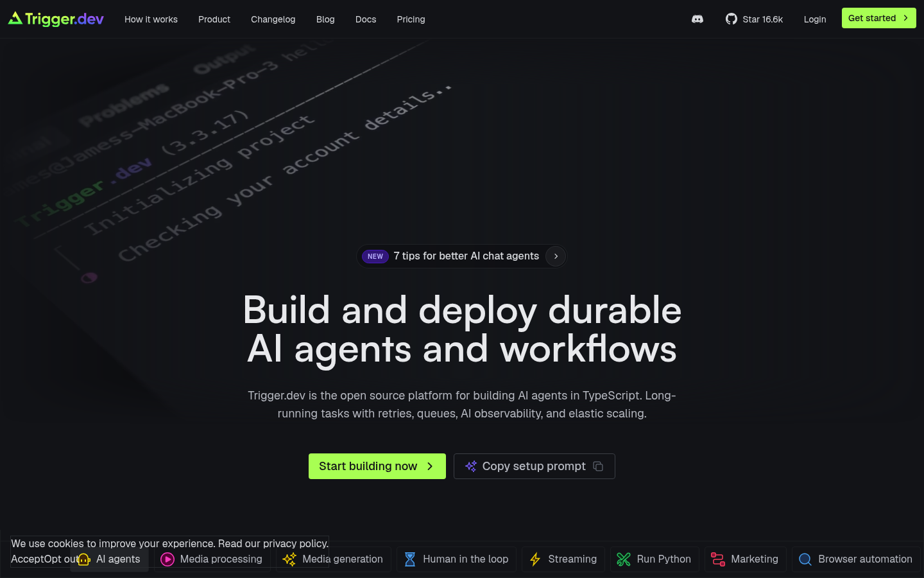Open the Marketing tab
The image size is (924, 578).
coord(746,559)
